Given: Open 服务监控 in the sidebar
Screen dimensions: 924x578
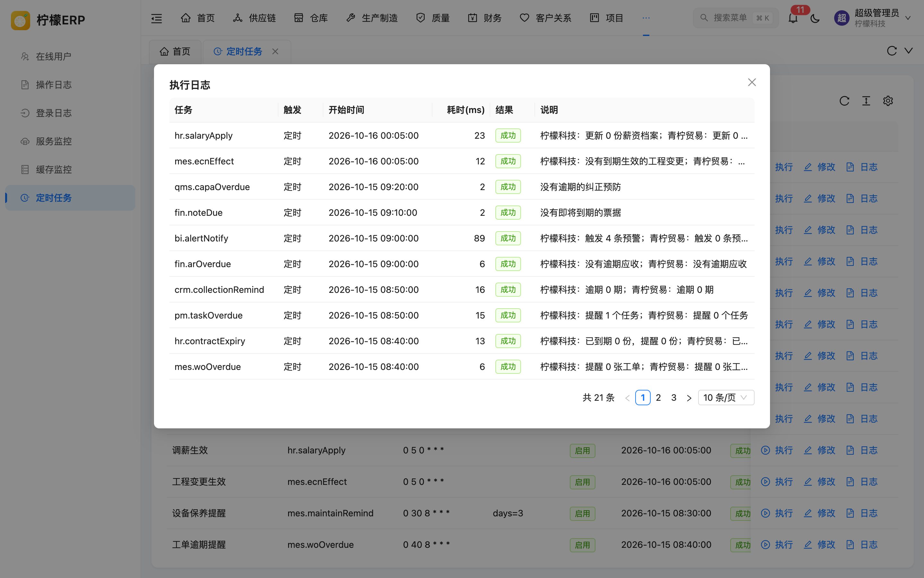Looking at the screenshot, I should click(70, 141).
